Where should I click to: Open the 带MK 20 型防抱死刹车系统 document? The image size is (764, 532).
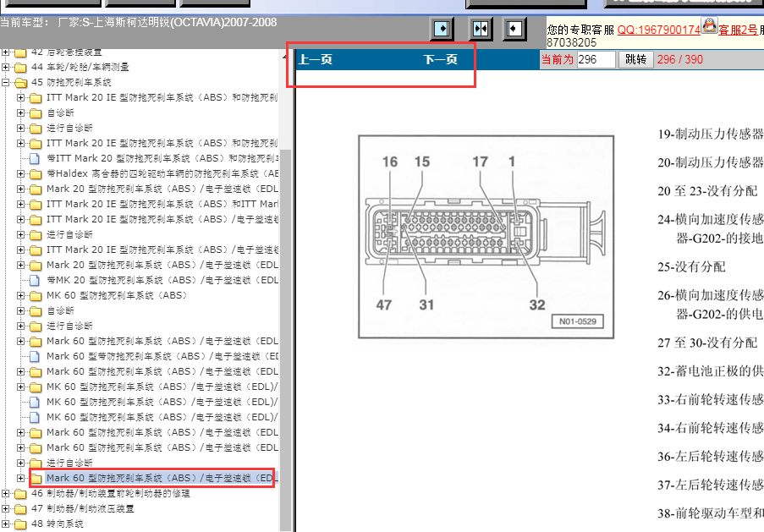[162, 280]
